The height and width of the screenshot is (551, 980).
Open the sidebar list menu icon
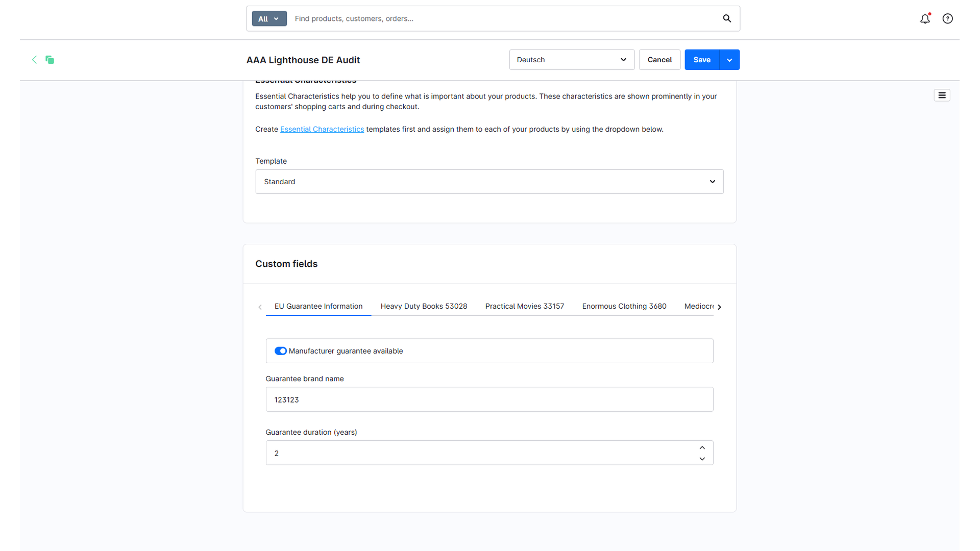[942, 95]
